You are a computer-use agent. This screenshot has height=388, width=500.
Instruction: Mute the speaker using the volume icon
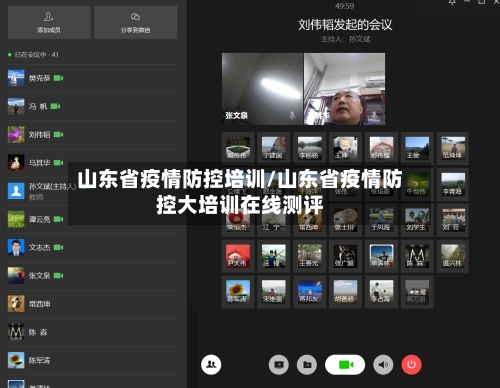(383, 365)
